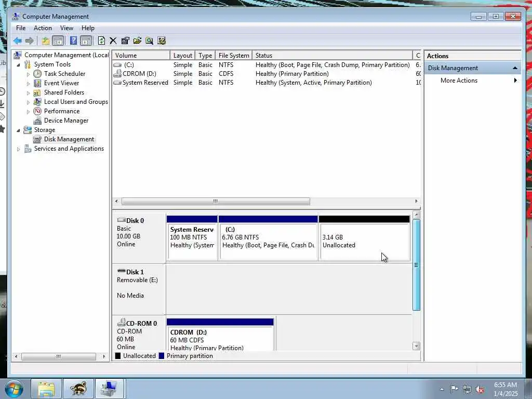Viewport: 532px width, 399px height.
Task: Click the Storage icon in tree
Action: [28, 130]
